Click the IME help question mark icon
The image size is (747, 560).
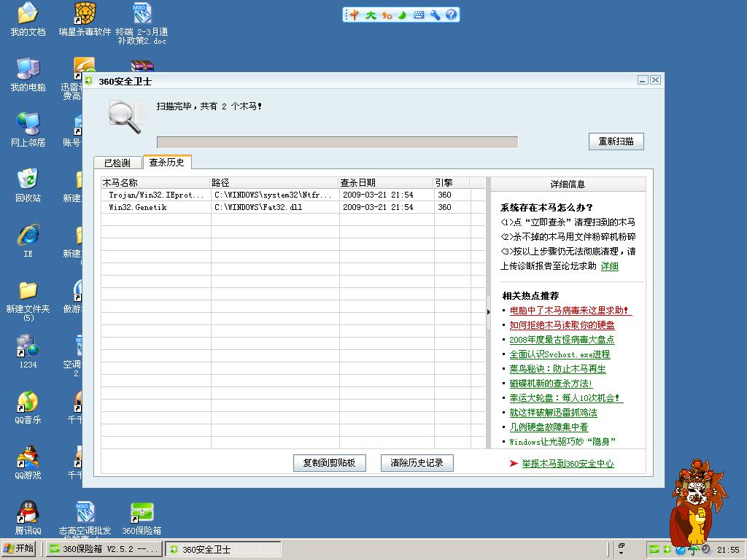(451, 15)
